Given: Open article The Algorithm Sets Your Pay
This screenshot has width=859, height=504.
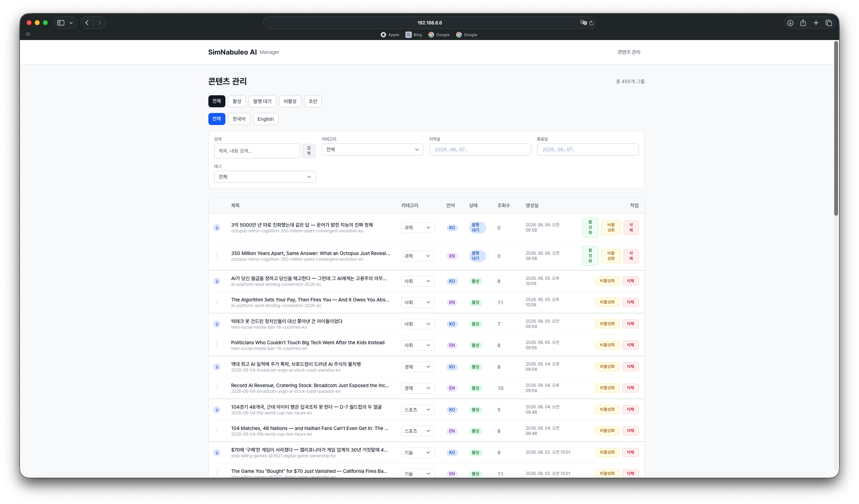Looking at the screenshot, I should click(310, 300).
